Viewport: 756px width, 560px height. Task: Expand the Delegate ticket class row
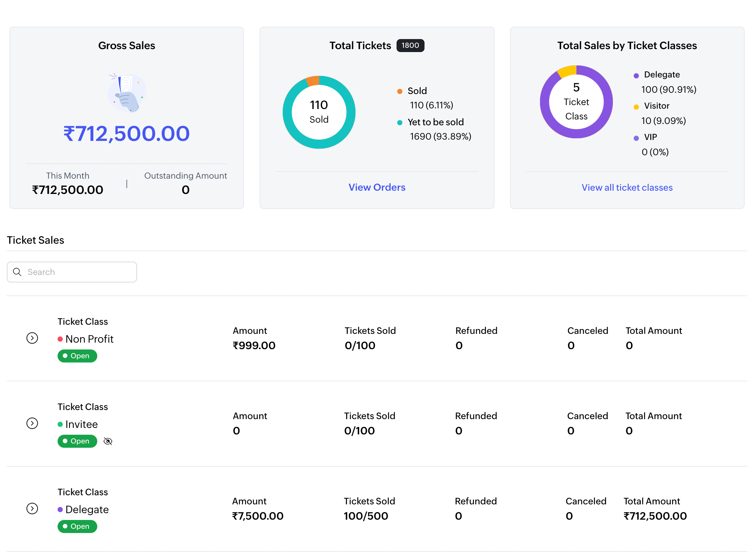click(32, 509)
